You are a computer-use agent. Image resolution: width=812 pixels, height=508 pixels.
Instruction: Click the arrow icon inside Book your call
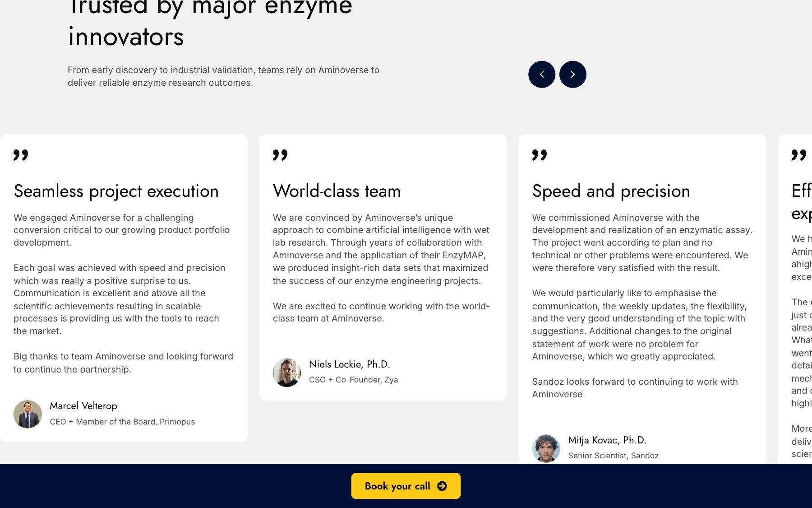click(x=442, y=486)
